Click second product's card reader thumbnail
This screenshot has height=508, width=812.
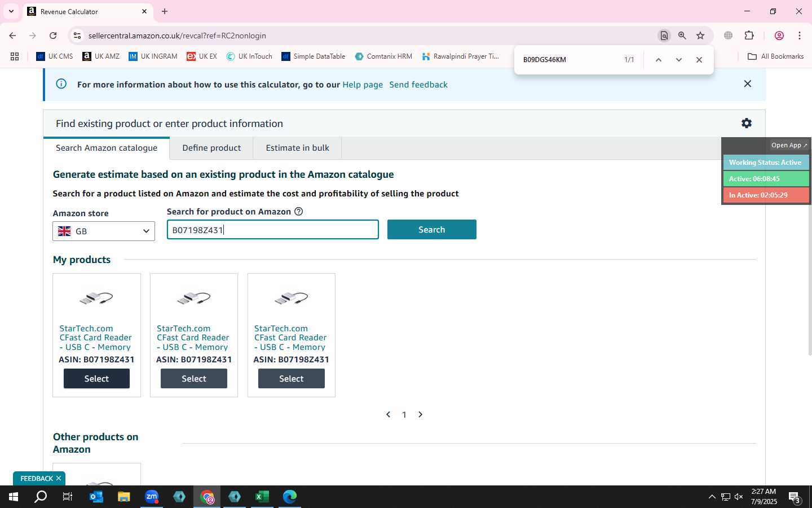coord(194,298)
